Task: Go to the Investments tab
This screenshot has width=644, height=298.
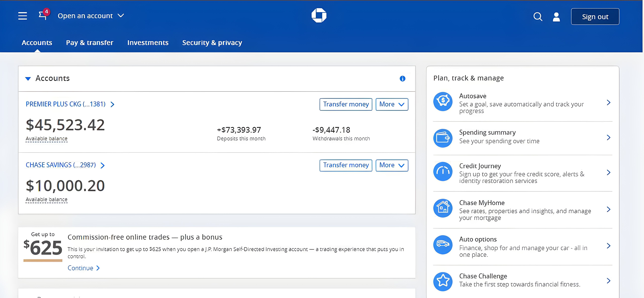Action: 148,43
